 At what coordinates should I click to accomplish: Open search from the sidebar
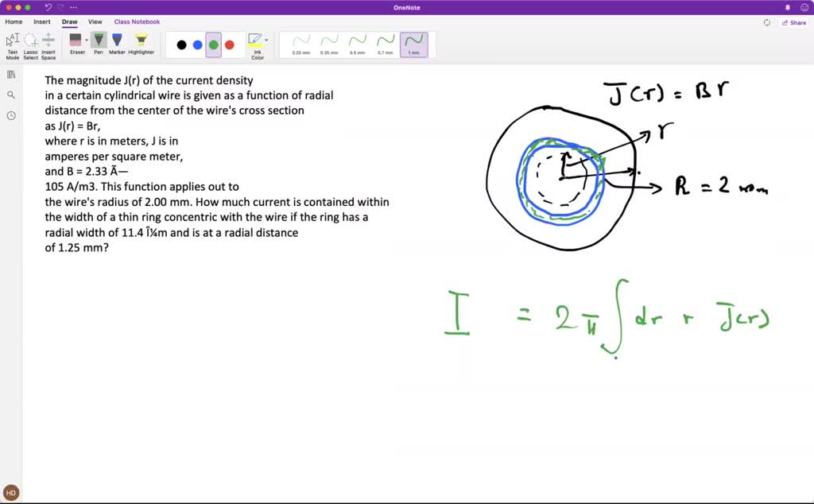tap(11, 95)
